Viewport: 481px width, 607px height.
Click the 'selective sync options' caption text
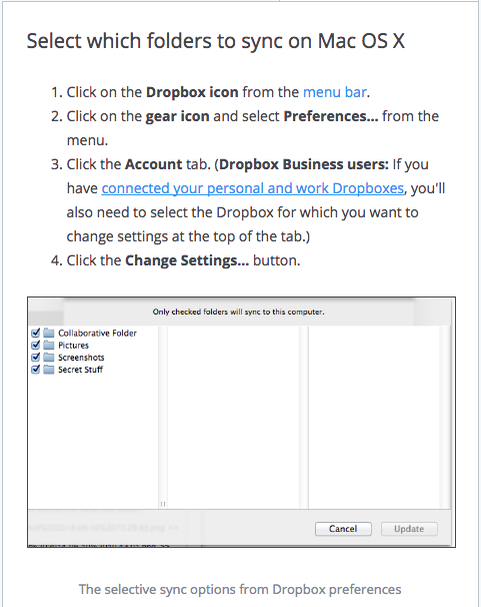(240, 589)
